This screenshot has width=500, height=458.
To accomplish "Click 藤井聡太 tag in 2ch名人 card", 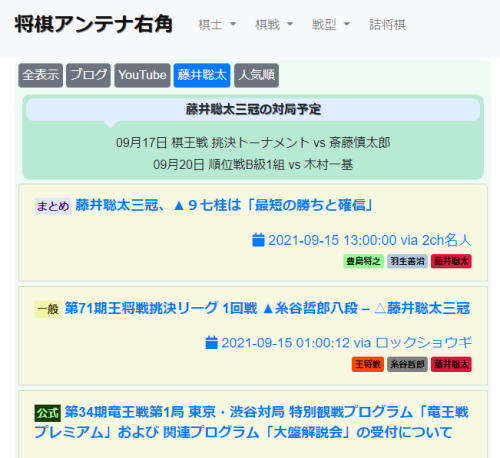I will [451, 261].
